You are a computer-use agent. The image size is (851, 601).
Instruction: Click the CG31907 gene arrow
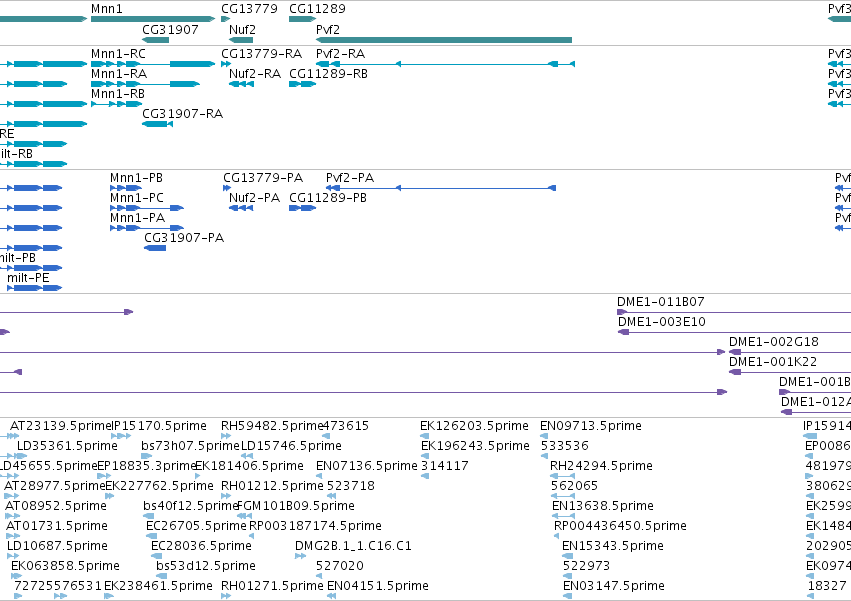[x=155, y=40]
